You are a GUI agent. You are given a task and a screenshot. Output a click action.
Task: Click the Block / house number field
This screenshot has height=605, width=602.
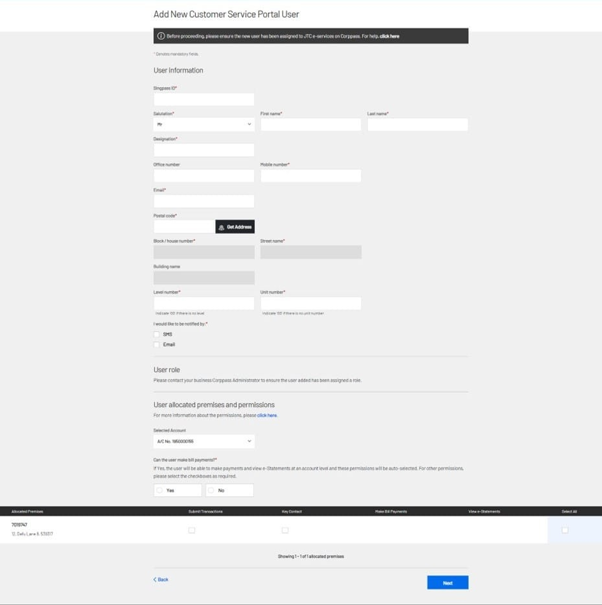(204, 252)
